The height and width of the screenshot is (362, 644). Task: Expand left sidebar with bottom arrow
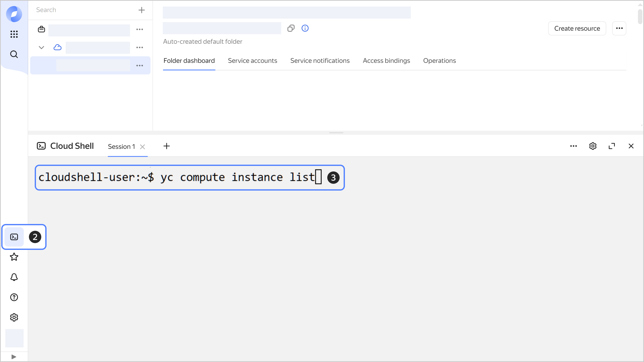click(14, 357)
